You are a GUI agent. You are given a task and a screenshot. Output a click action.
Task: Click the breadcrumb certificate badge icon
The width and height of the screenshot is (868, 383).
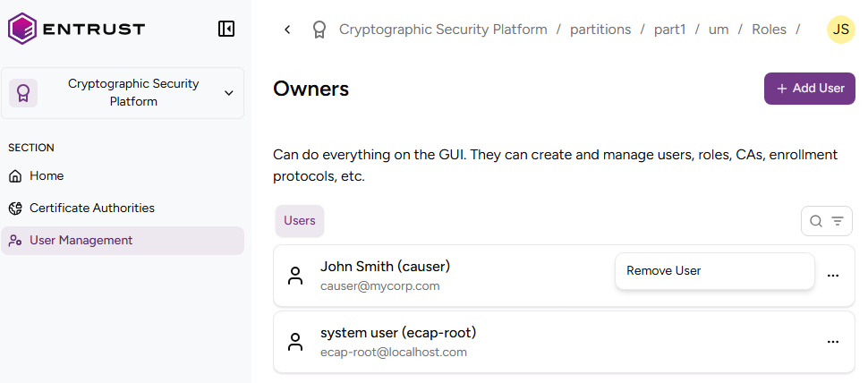[x=319, y=30]
